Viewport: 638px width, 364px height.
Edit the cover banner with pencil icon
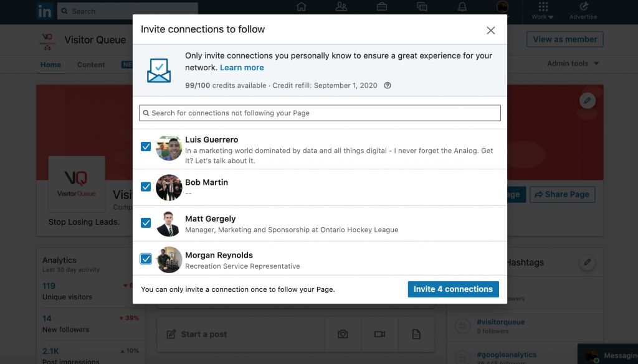coord(587,100)
